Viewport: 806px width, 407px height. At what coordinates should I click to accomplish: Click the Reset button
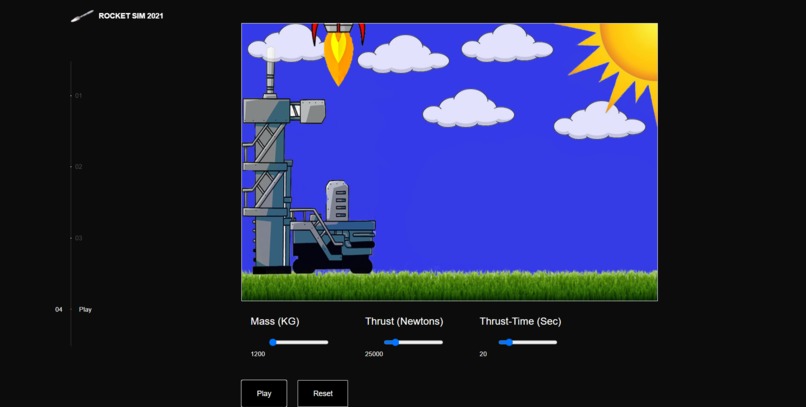point(323,393)
